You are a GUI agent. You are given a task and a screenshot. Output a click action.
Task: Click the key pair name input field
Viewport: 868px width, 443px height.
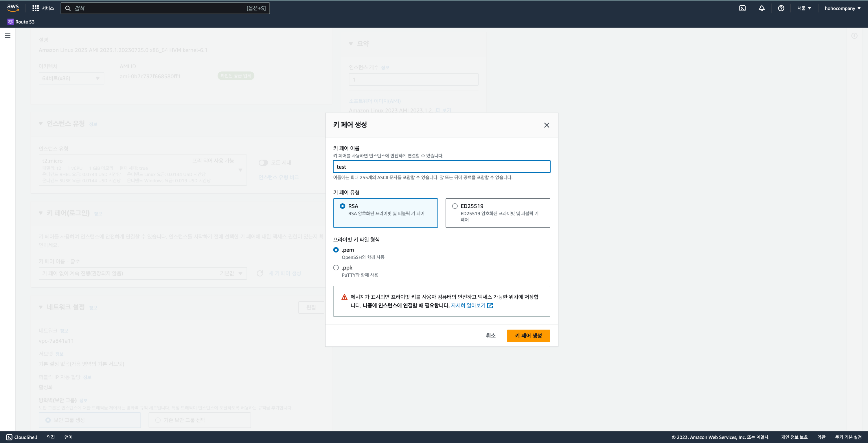pos(442,167)
